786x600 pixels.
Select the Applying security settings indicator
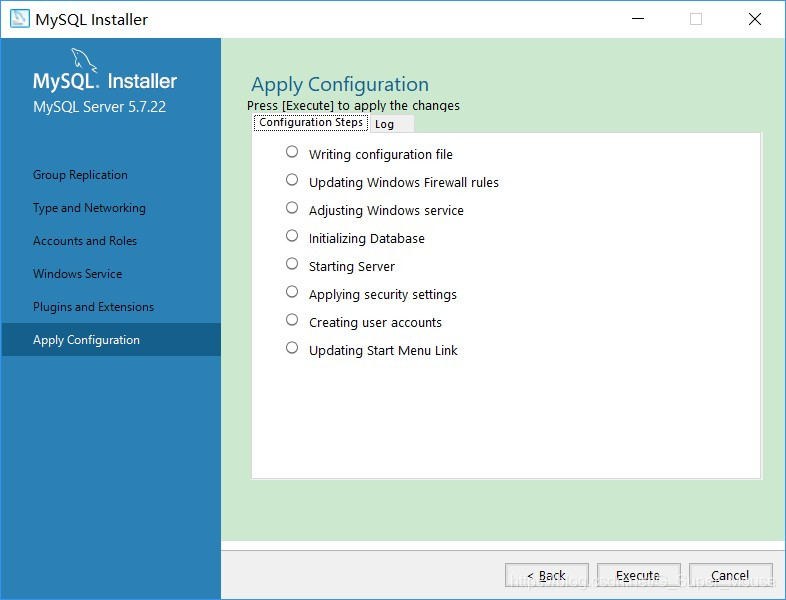point(292,292)
